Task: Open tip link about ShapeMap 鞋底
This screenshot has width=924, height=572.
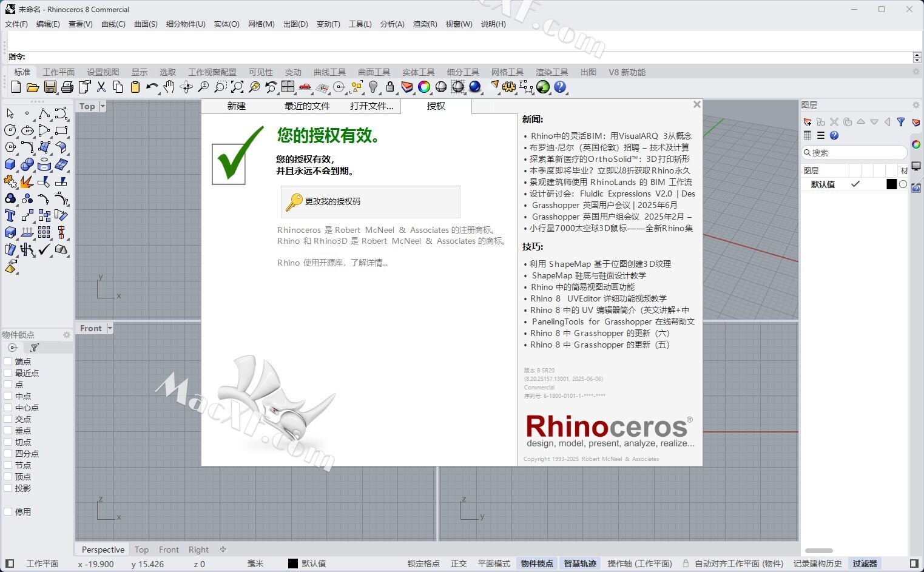Action: click(588, 275)
